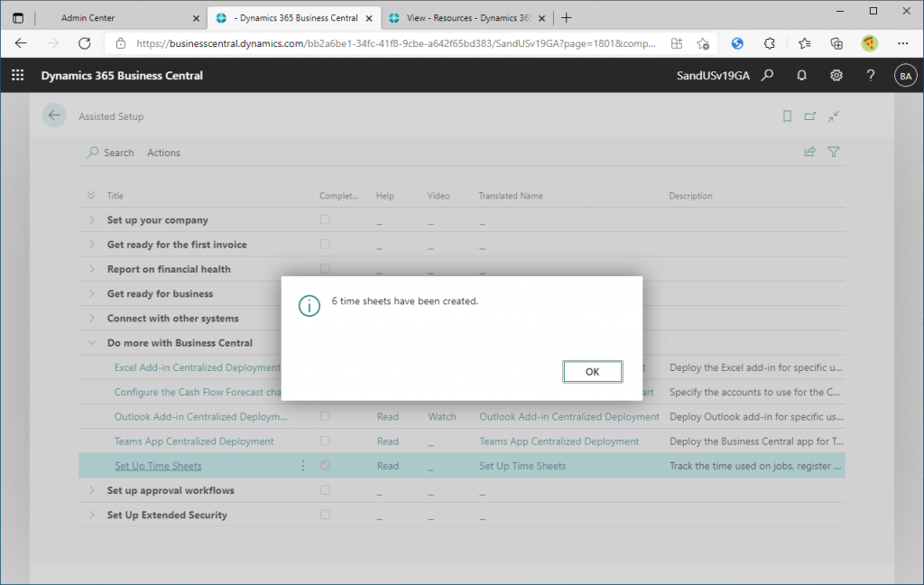Open the Set Up Time Sheets row options

pos(303,465)
